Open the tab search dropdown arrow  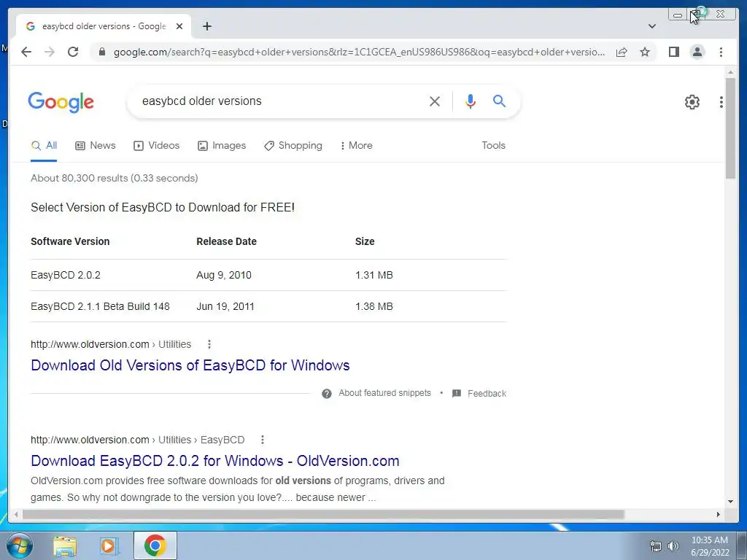[652, 26]
